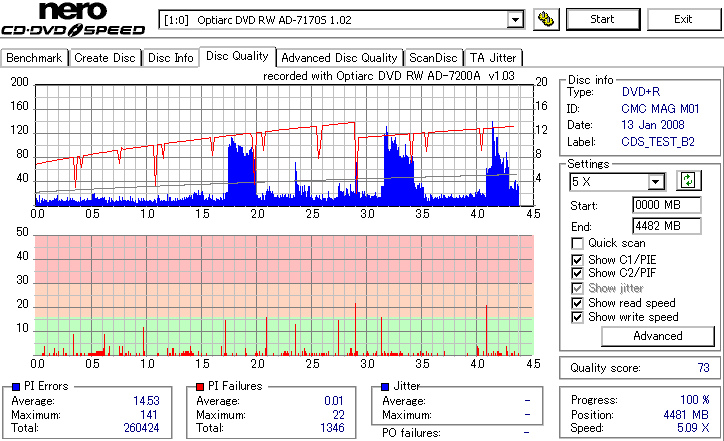Click the red PI Failures legend square
Image resolution: width=724 pixels, height=441 pixels.
pos(200,387)
